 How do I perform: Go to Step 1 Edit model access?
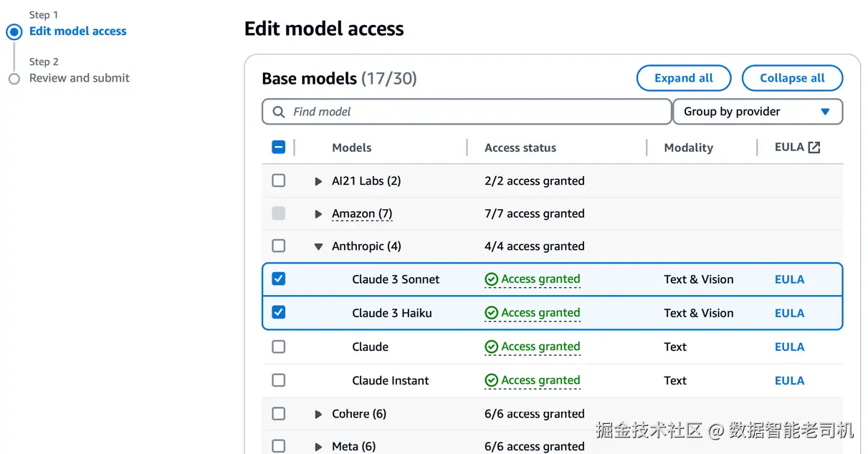pos(77,32)
